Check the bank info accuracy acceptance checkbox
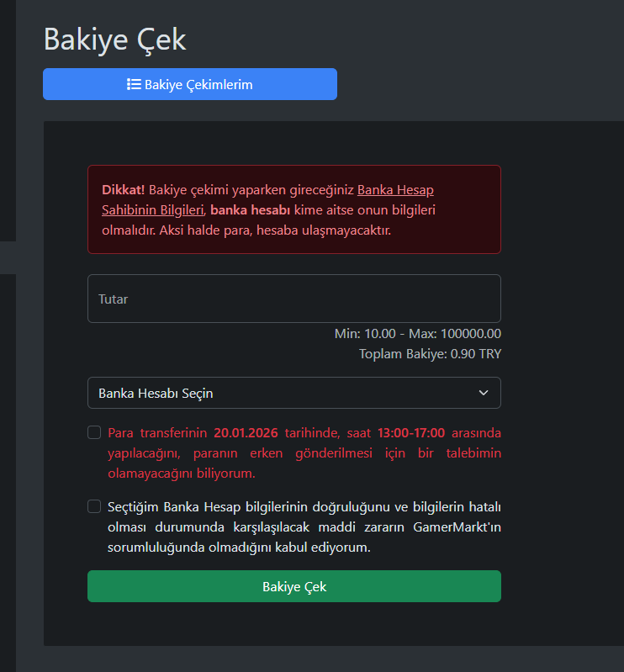The width and height of the screenshot is (624, 672). click(x=94, y=506)
